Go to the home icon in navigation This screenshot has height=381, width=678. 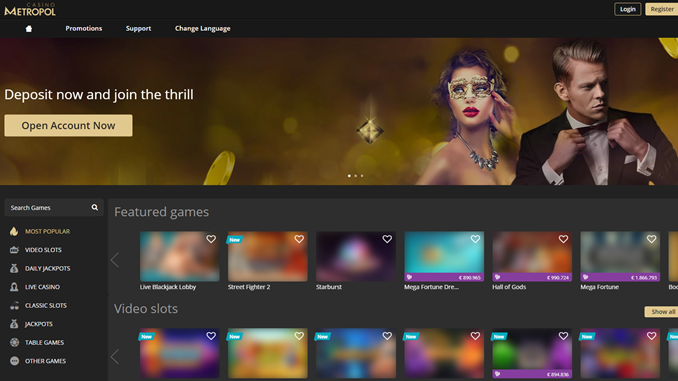pos(29,29)
